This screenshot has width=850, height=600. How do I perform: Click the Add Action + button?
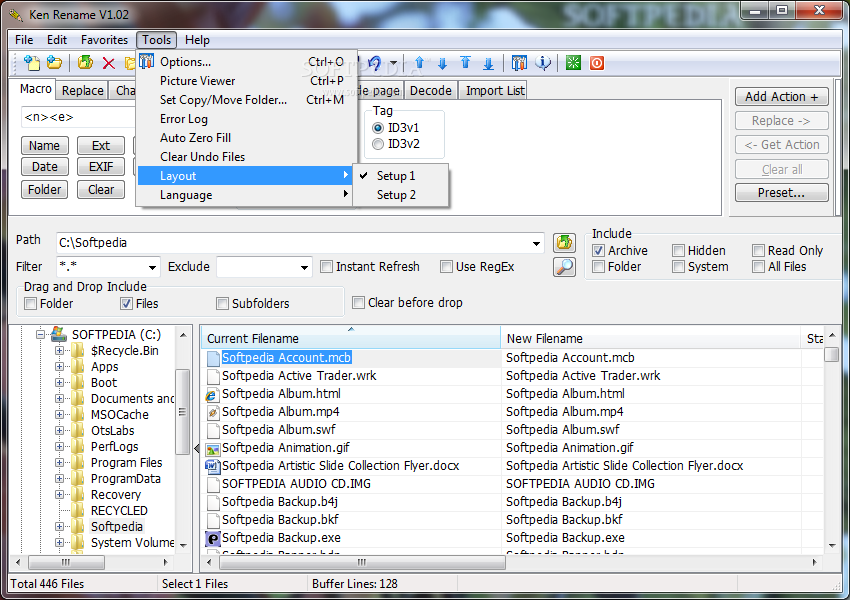[781, 97]
